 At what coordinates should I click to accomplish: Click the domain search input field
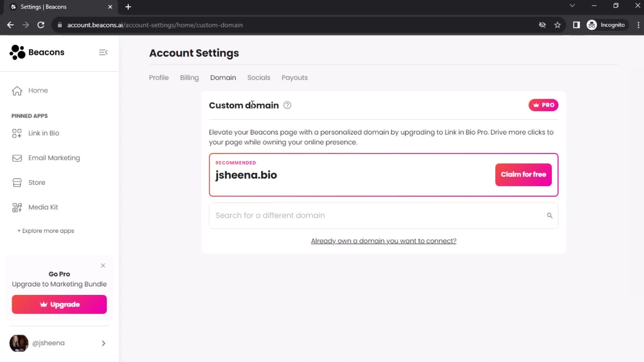383,215
